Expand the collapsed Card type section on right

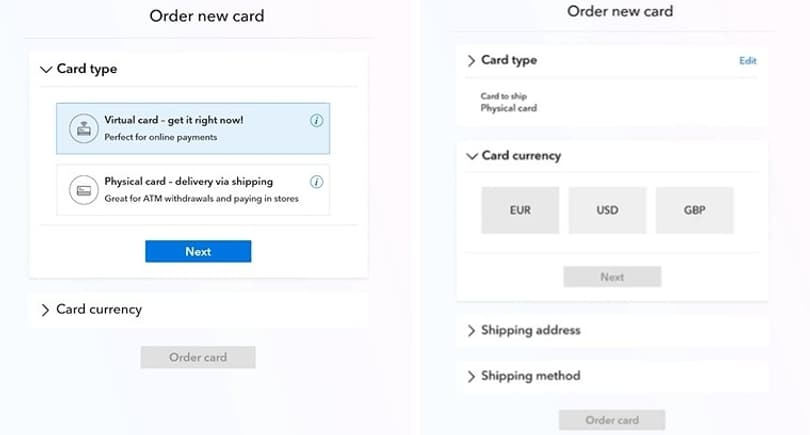tap(471, 61)
